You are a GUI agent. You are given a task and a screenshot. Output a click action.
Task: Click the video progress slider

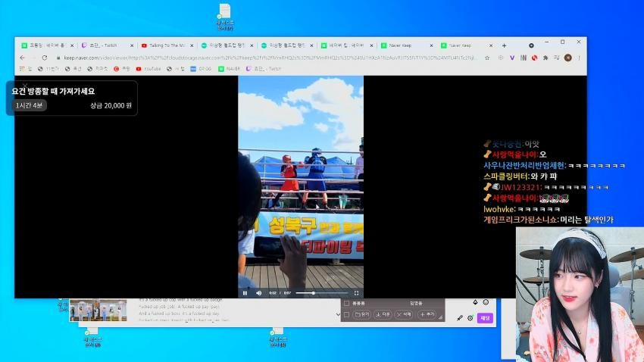pos(321,293)
